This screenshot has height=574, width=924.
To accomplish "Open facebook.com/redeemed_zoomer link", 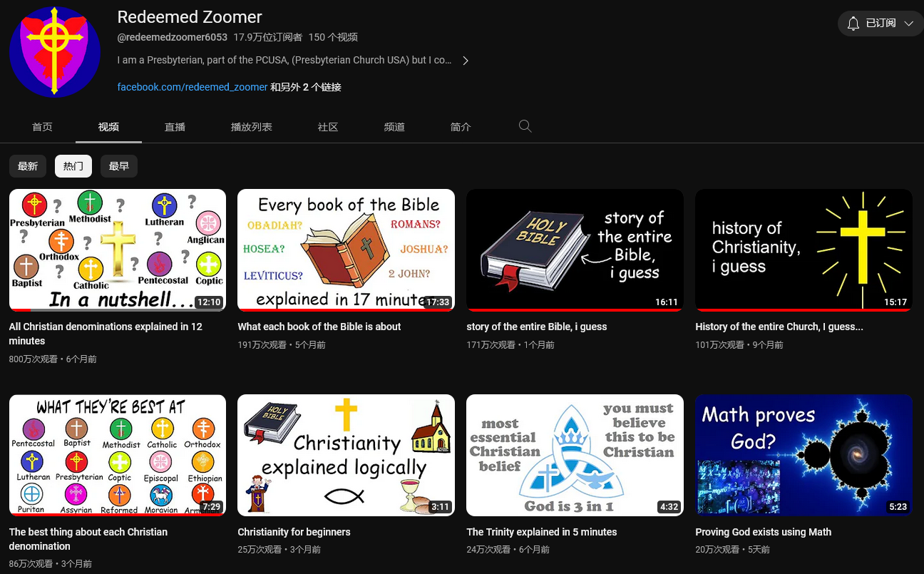I will click(192, 87).
